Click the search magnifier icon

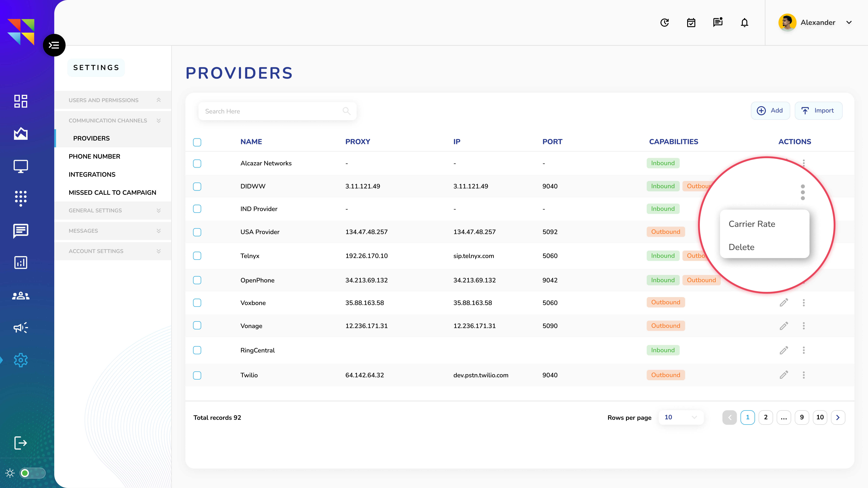[346, 111]
